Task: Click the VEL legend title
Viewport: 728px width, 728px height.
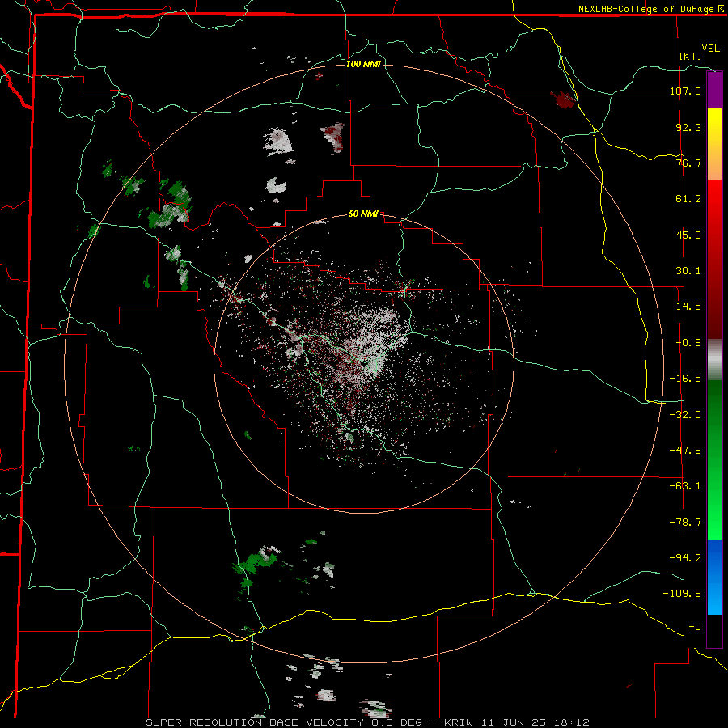Action: [710, 49]
